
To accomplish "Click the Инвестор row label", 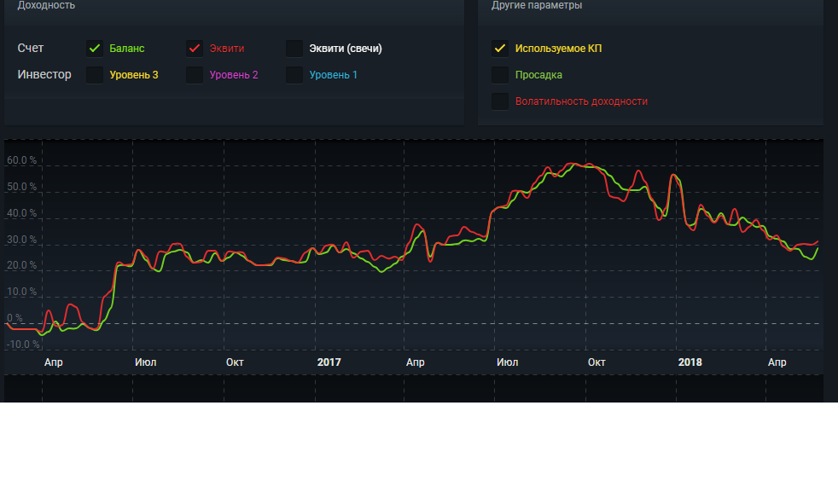I will [44, 75].
